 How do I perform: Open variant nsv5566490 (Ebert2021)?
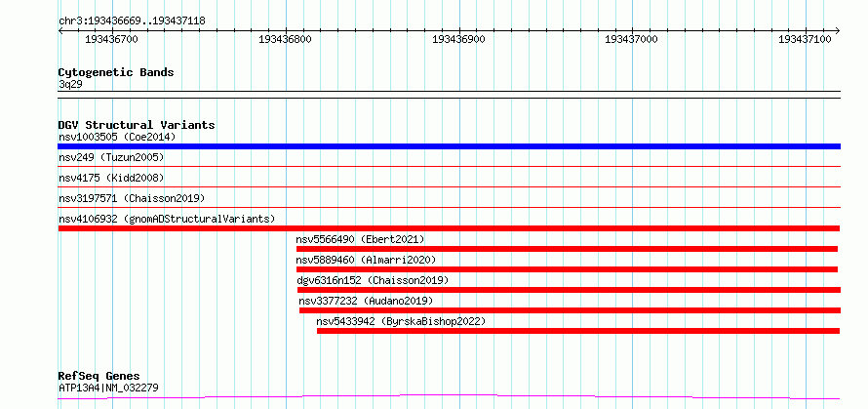(360, 239)
